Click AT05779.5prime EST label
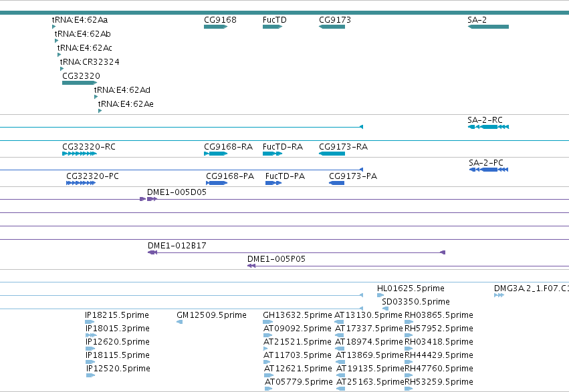This screenshot has height=392, width=569. (x=299, y=382)
